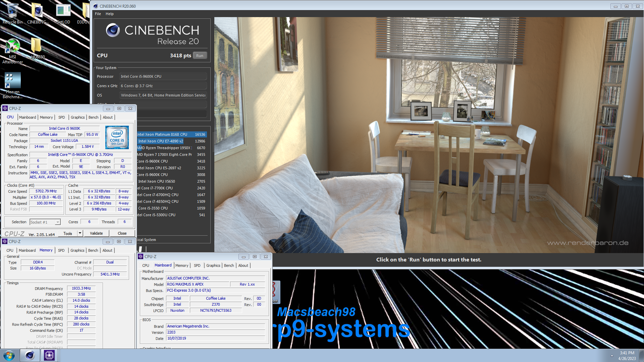This screenshot has height=362, width=644.
Task: Select Cinebench icon in the taskbar
Action: (x=30, y=355)
